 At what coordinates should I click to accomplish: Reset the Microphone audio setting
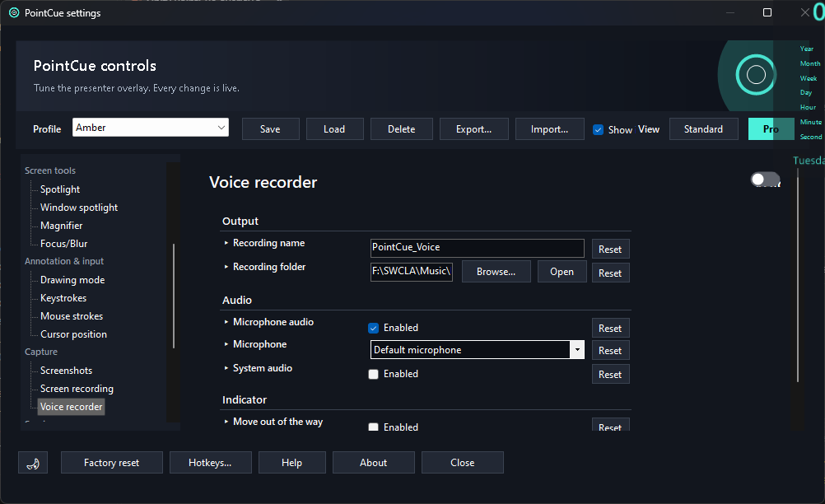[x=610, y=329]
